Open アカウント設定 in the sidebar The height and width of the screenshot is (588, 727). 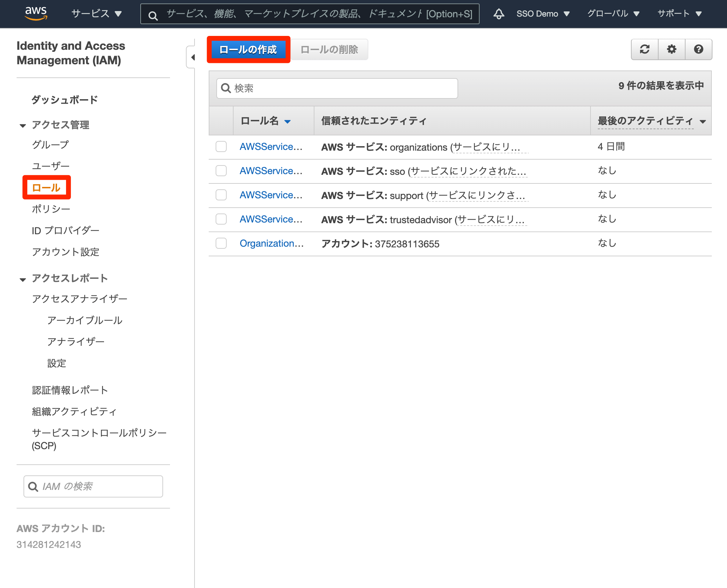(x=66, y=252)
